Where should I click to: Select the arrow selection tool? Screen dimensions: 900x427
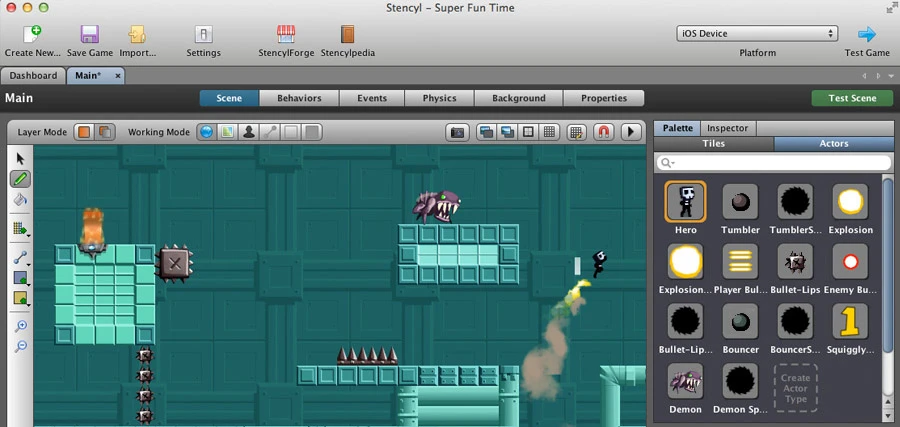pos(21,159)
